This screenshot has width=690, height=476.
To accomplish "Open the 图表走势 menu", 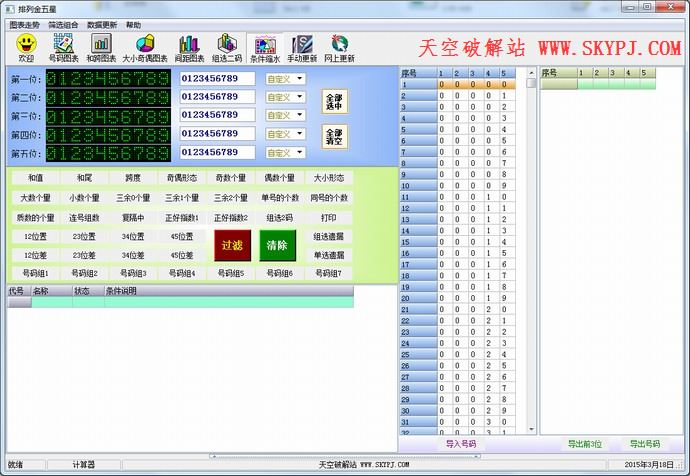I will [x=24, y=24].
